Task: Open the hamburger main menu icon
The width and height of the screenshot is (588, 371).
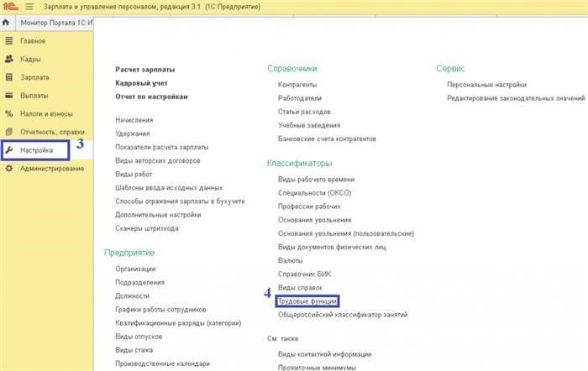Action: (x=29, y=7)
